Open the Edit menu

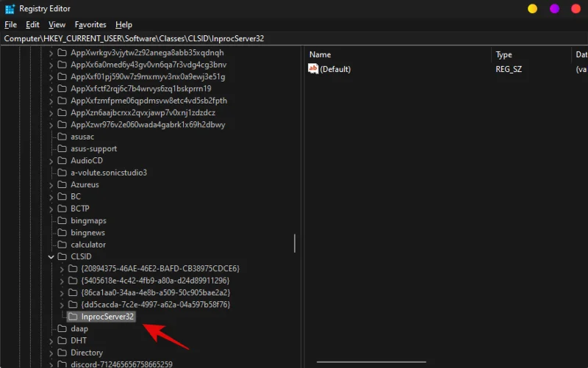32,25
